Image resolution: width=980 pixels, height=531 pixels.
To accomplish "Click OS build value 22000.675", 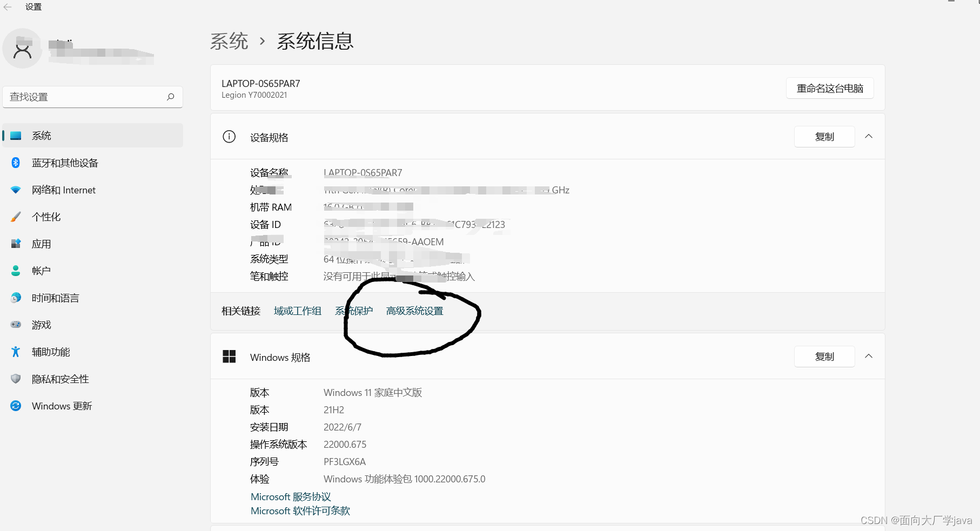I will (x=345, y=444).
